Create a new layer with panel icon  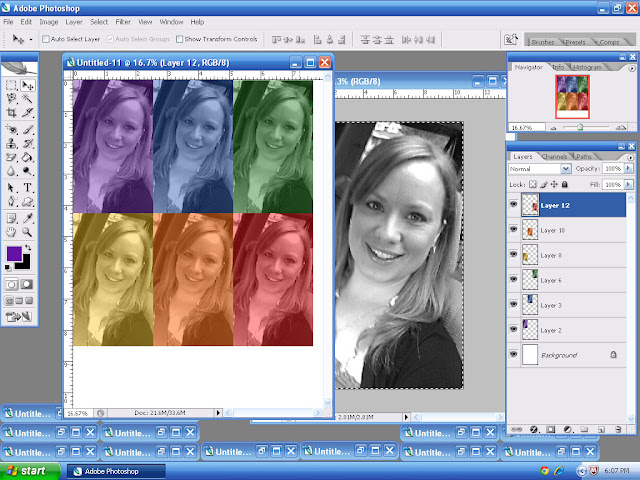[x=601, y=429]
